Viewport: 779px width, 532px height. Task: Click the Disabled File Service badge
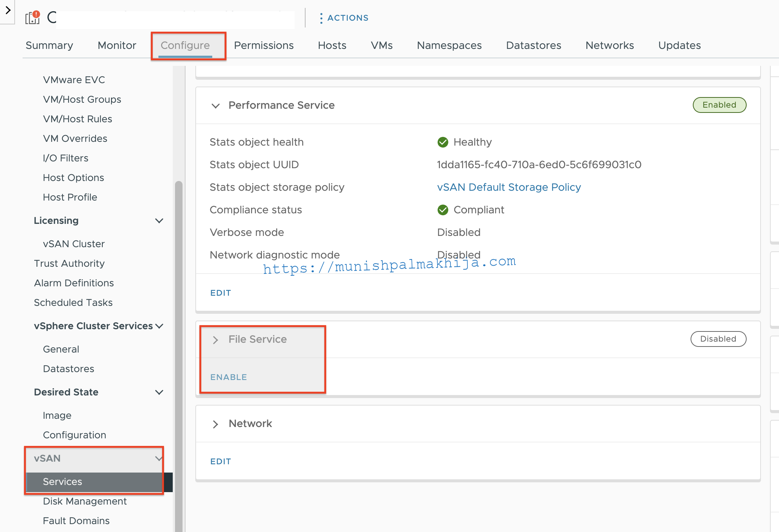[x=718, y=339]
